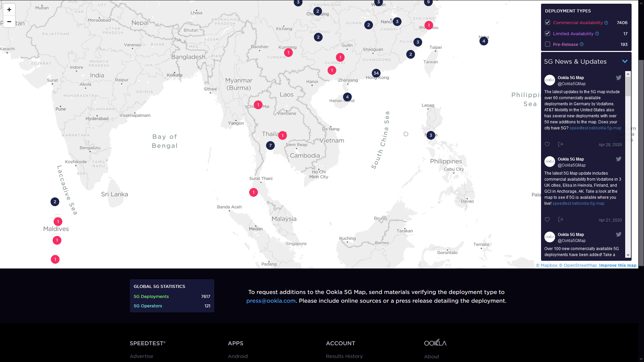Click the Wenzhou pink marker 1
644x362 pixels.
coord(429,25)
